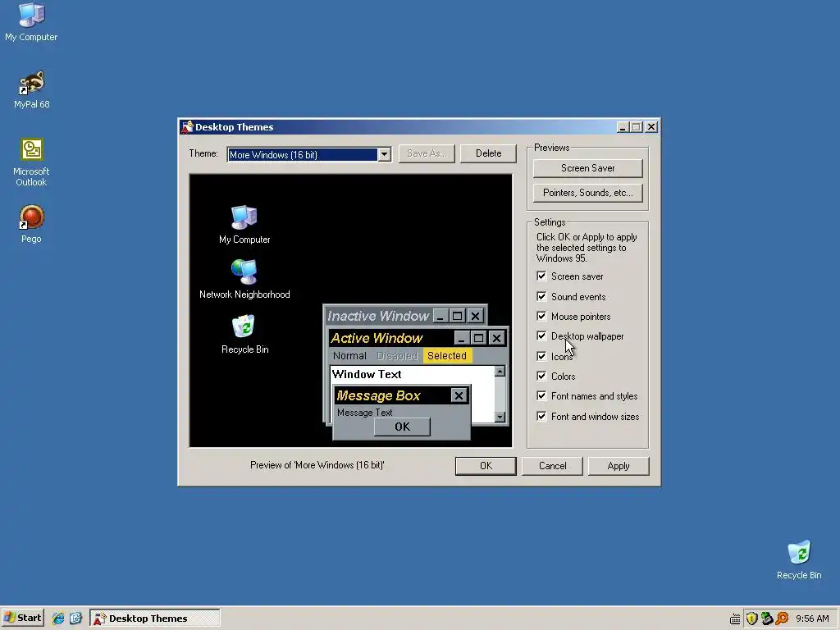840x630 pixels.
Task: Click the taskbar clock showing 9:56 AM
Action: click(x=812, y=619)
